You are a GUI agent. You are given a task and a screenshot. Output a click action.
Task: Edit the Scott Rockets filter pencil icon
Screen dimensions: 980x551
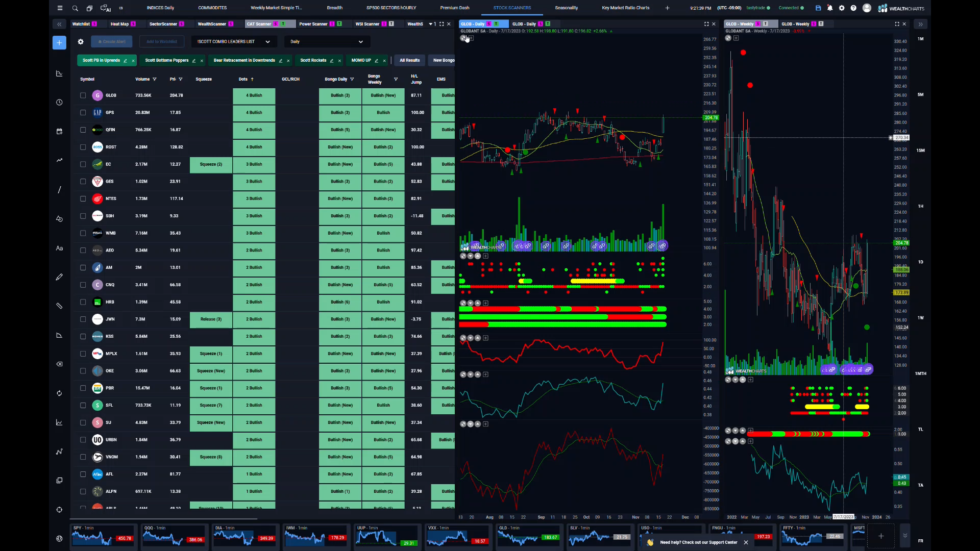pyautogui.click(x=332, y=61)
